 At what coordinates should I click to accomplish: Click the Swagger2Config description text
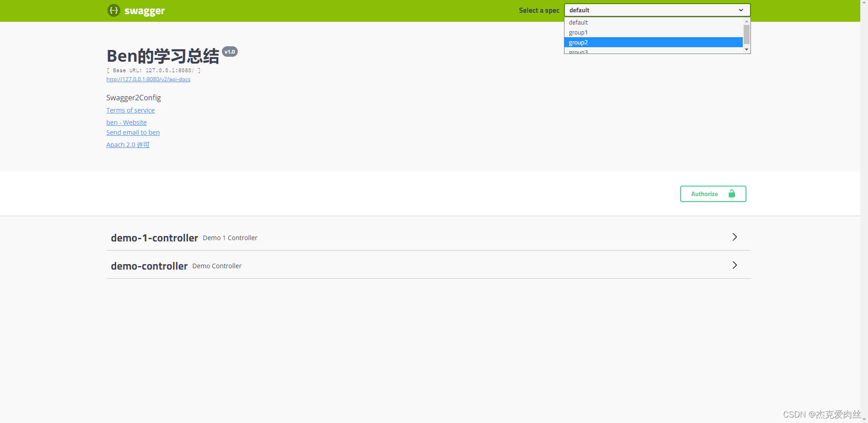point(133,98)
